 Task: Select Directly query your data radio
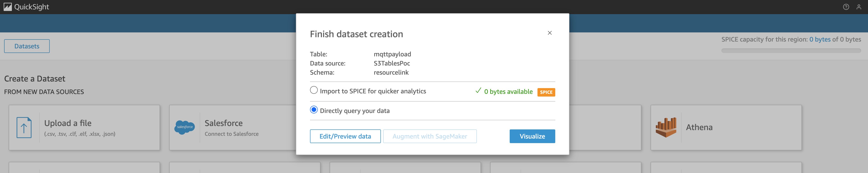point(314,110)
